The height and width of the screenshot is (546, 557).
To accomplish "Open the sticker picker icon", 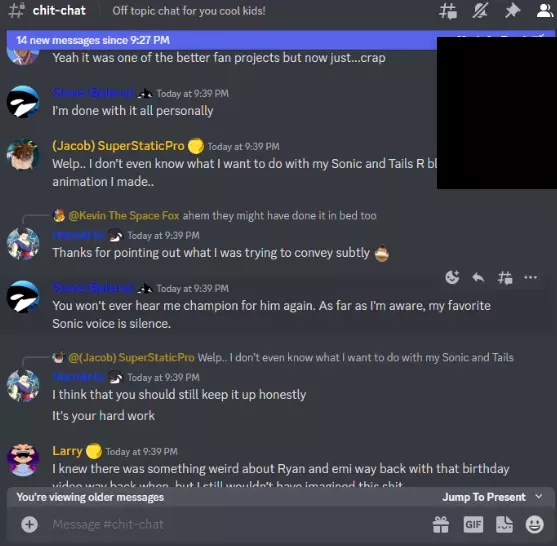I will point(504,524).
